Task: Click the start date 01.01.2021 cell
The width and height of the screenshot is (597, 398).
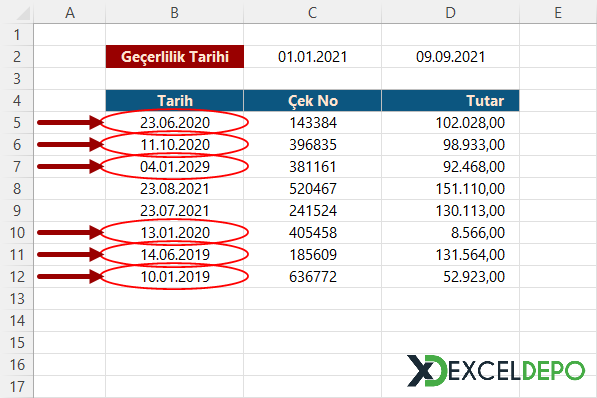Action: click(313, 57)
